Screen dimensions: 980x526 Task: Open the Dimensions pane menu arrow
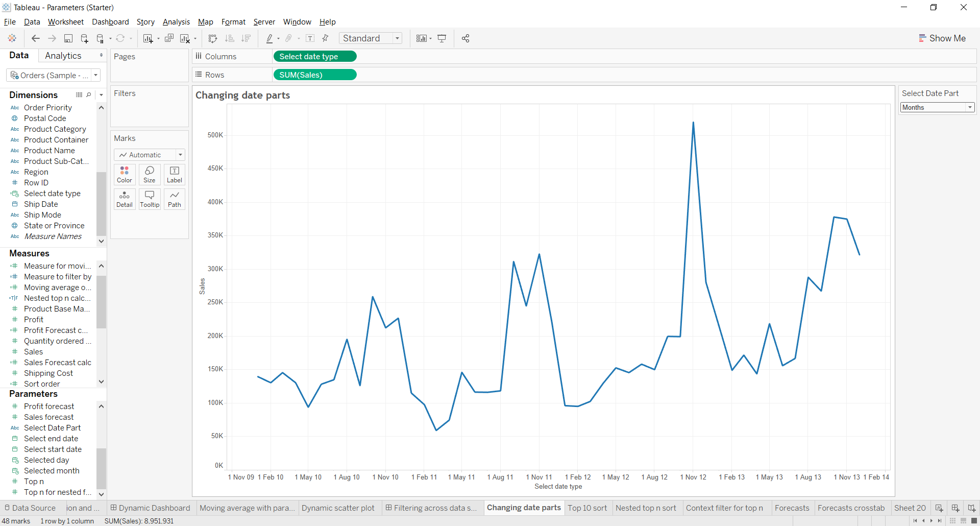click(x=101, y=95)
